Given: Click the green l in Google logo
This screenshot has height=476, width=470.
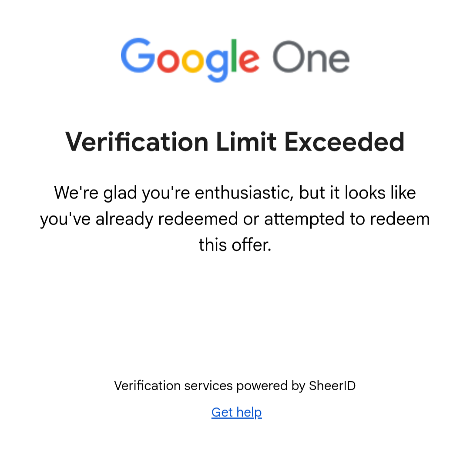Looking at the screenshot, I should click(234, 56).
